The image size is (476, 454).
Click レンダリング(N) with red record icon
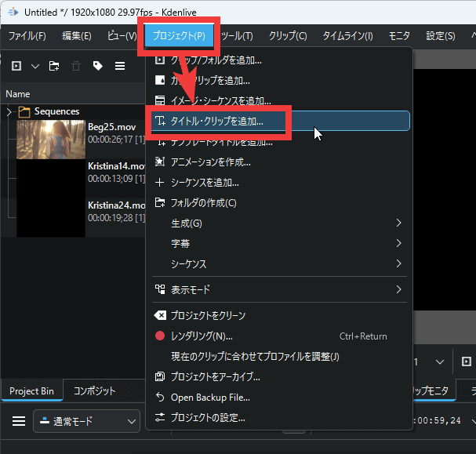click(x=202, y=336)
